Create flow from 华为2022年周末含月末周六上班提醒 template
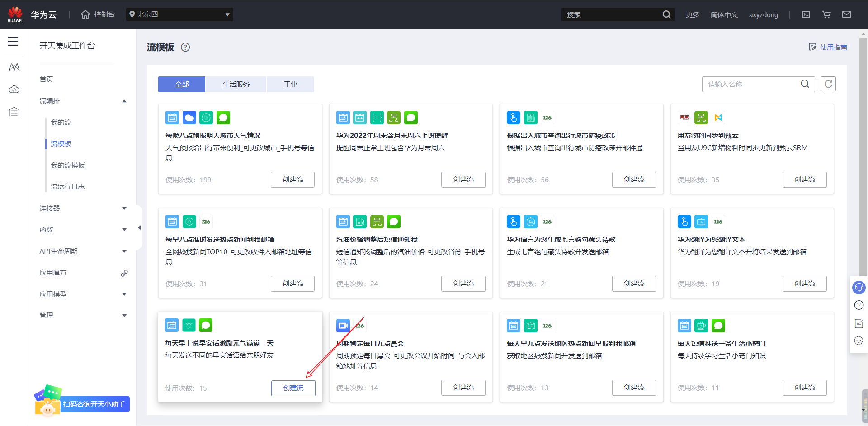The image size is (868, 426). pos(463,180)
